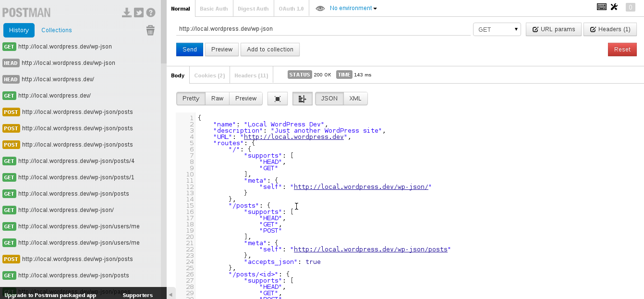Open the GET method dropdown

pyautogui.click(x=497, y=29)
